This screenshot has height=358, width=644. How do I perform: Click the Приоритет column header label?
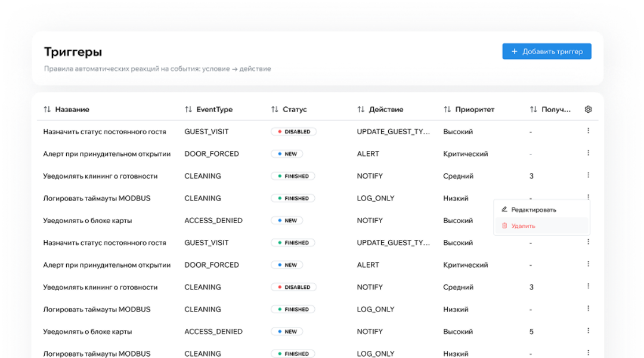coord(475,110)
